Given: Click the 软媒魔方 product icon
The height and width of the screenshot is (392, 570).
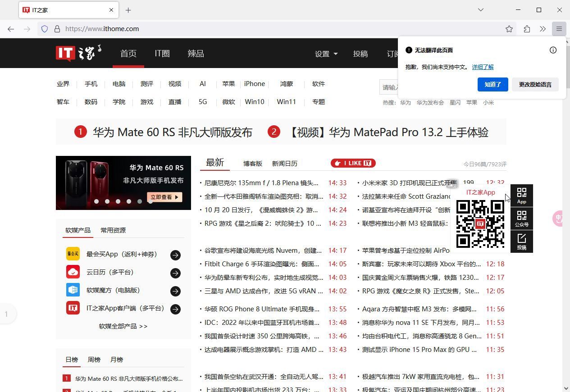Looking at the screenshot, I should point(73,290).
